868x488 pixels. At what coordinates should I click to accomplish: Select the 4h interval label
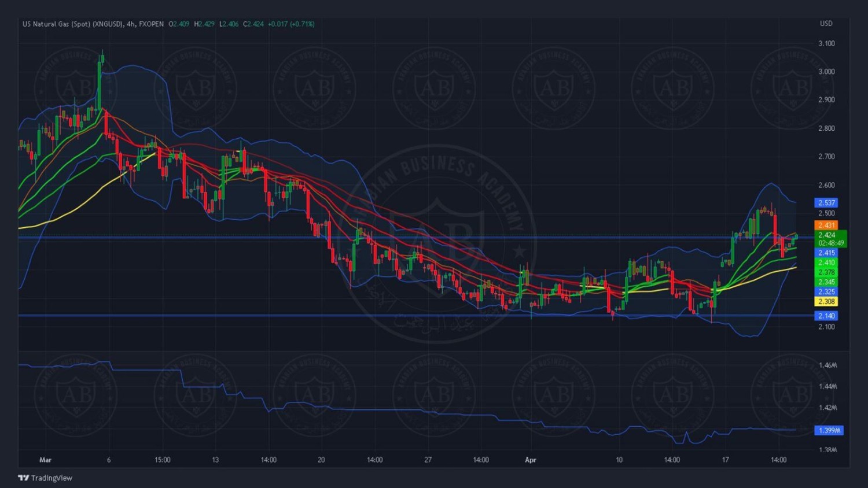(131, 24)
